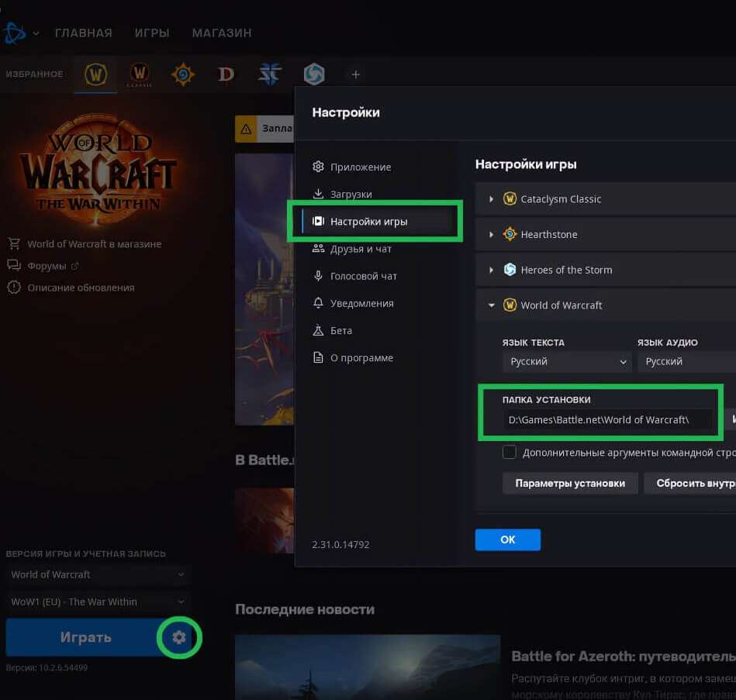The image size is (736, 700).
Task: Open Heroes of the Storm favorites icon
Action: 313,74
